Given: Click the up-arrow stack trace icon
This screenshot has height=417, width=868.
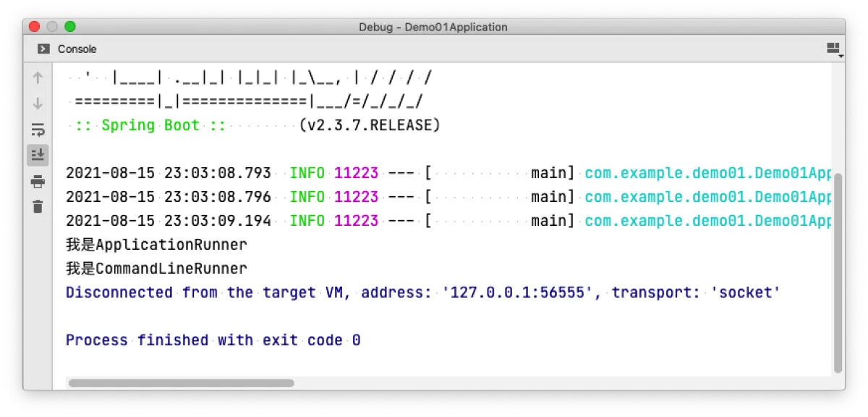Looking at the screenshot, I should pos(38,77).
